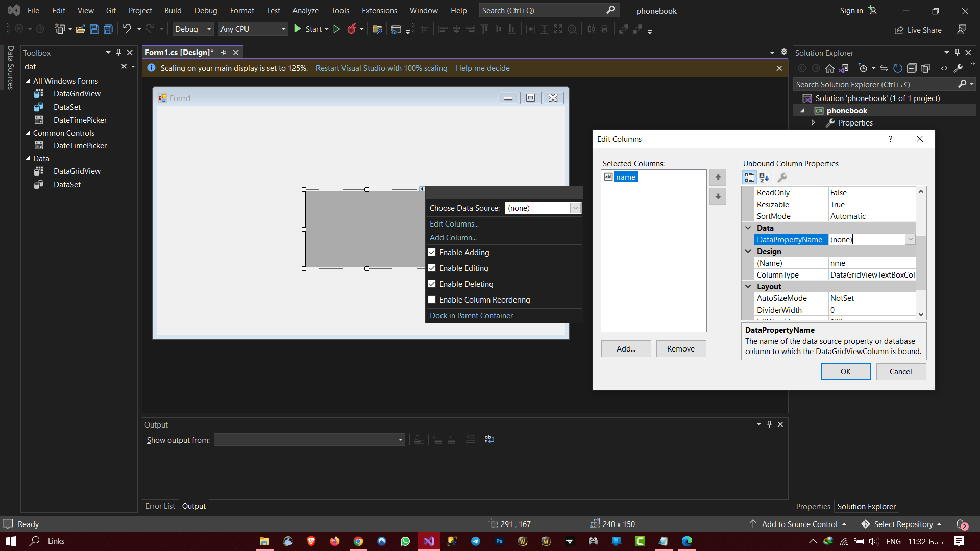The width and height of the screenshot is (980, 551).
Task: Check Enable Column Reordering checkbox
Action: click(432, 300)
